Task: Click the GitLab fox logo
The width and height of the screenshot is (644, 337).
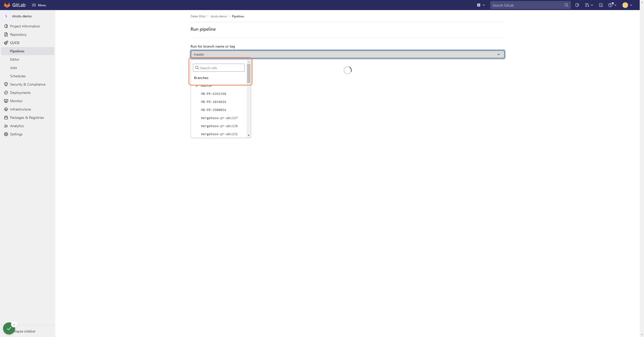Action: [7, 5]
